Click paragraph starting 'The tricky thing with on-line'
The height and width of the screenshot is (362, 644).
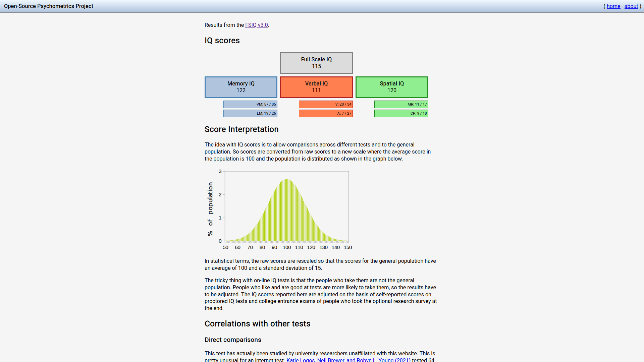coord(321,294)
